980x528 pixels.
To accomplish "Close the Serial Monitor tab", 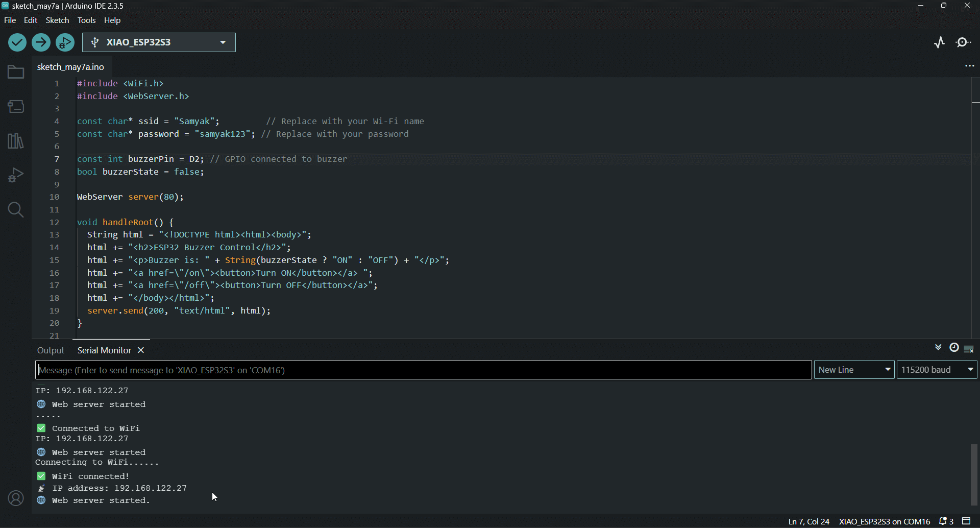I will click(x=141, y=350).
